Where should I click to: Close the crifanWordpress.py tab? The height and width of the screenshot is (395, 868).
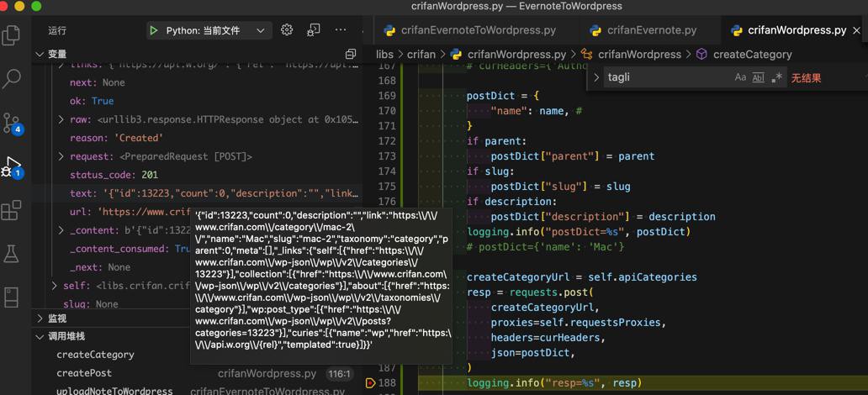tap(857, 30)
